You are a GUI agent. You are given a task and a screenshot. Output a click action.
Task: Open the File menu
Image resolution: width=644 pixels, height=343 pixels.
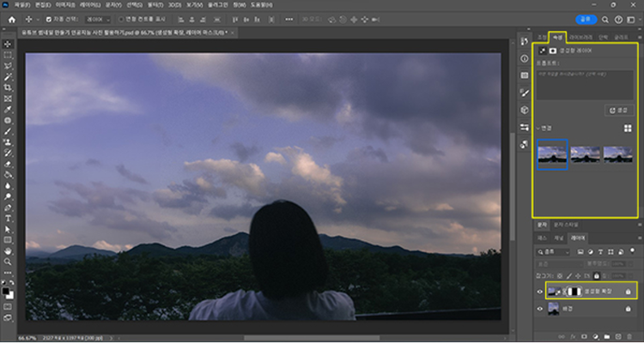coord(22,5)
